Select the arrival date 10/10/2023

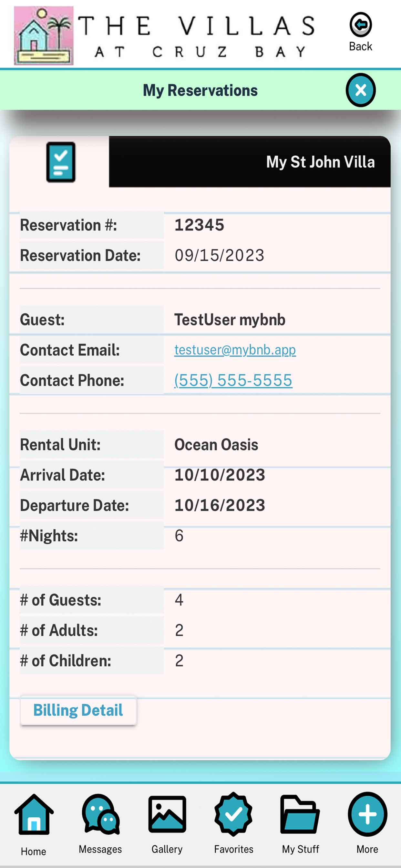point(220,475)
